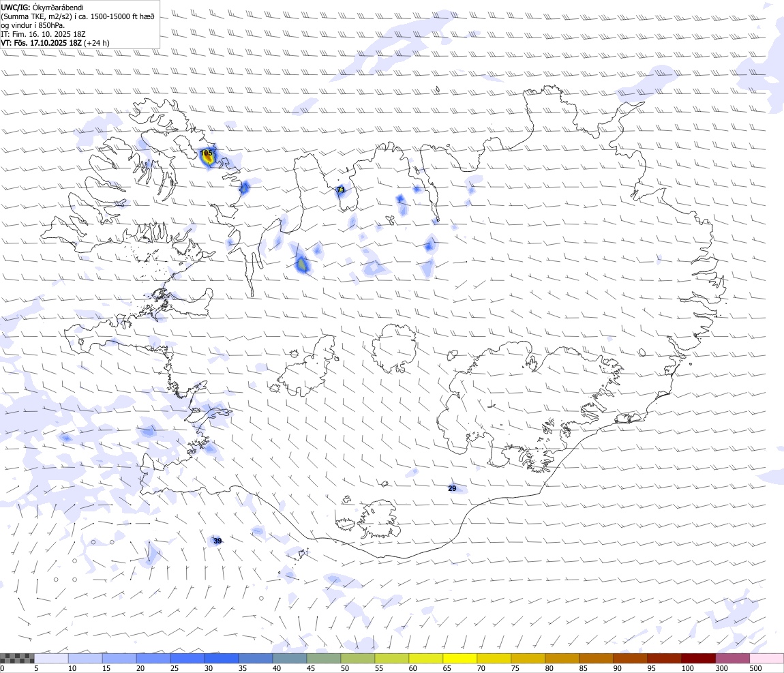Click the legend swatch between 20 and 25
Viewport: 784px width, 673px height.
coord(153,658)
